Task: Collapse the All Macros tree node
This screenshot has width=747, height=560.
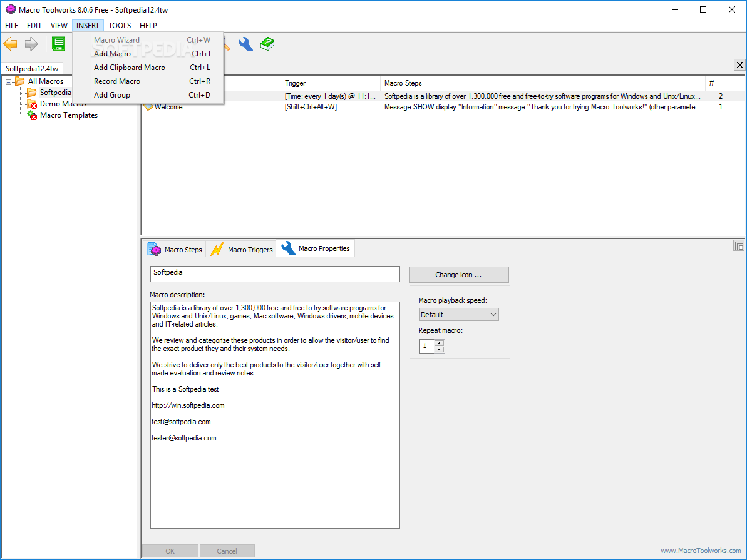Action: click(8, 82)
